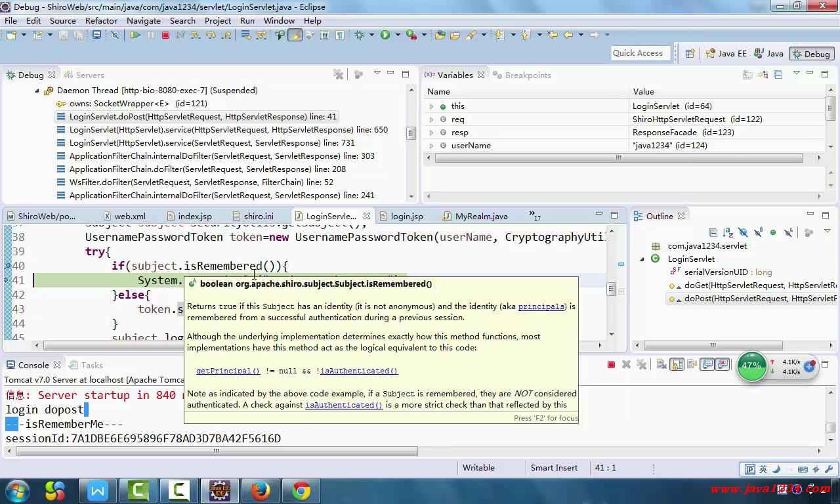Open Google Chrome from the taskbar
Image resolution: width=840 pixels, height=504 pixels.
pyautogui.click(x=301, y=490)
